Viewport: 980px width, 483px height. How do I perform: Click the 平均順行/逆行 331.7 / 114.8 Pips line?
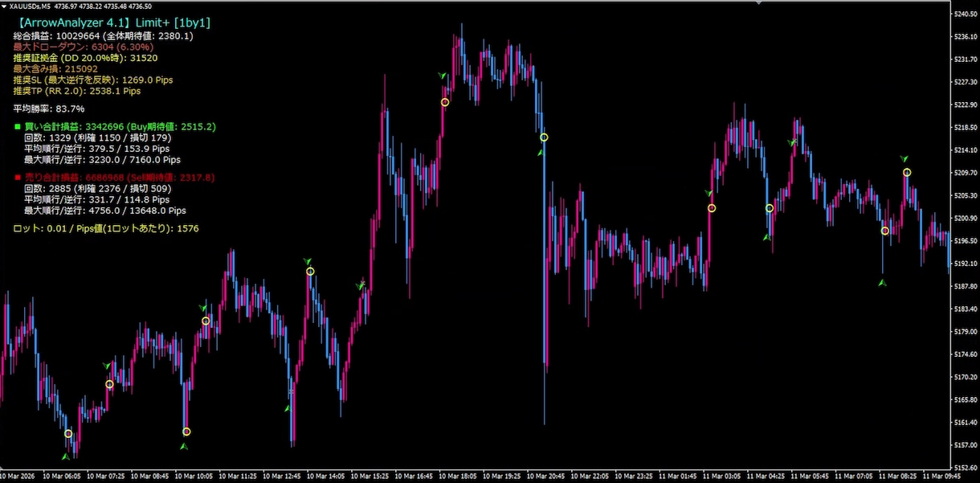(96, 199)
